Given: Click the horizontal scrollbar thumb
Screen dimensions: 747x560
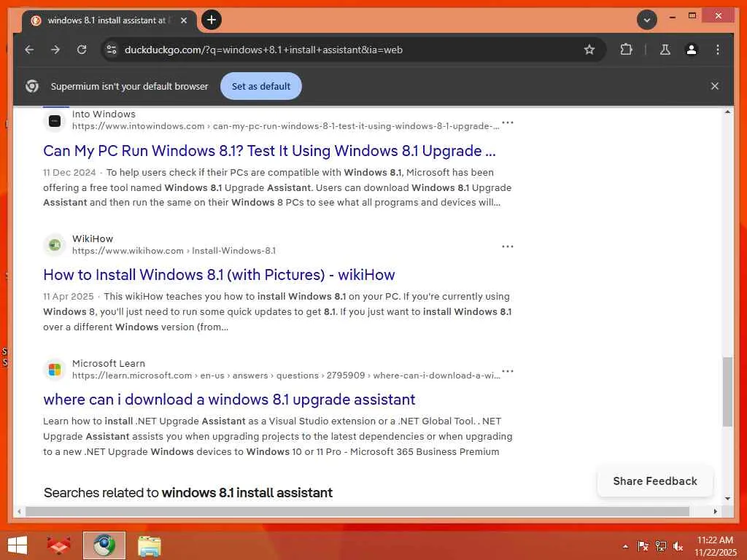Looking at the screenshot, I should [x=357, y=511].
